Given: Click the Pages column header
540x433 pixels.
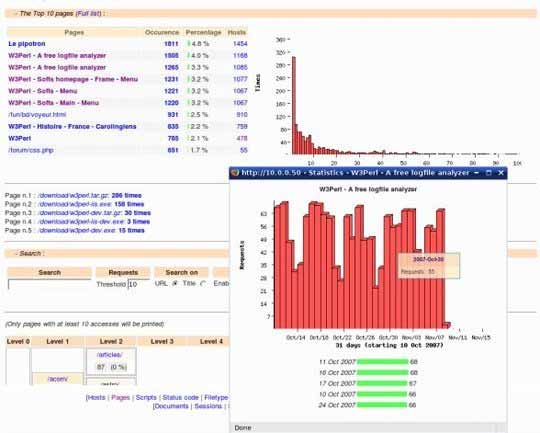Looking at the screenshot, I should tap(74, 32).
